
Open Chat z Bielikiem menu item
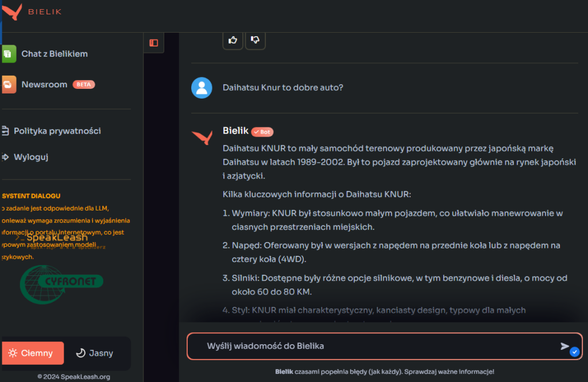point(55,54)
